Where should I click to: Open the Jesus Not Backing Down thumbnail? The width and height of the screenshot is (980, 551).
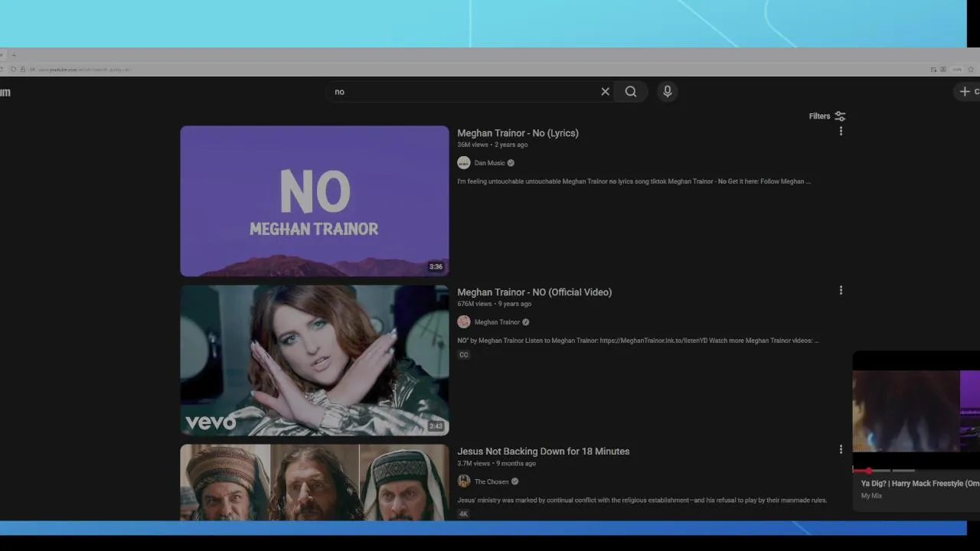pos(315,483)
